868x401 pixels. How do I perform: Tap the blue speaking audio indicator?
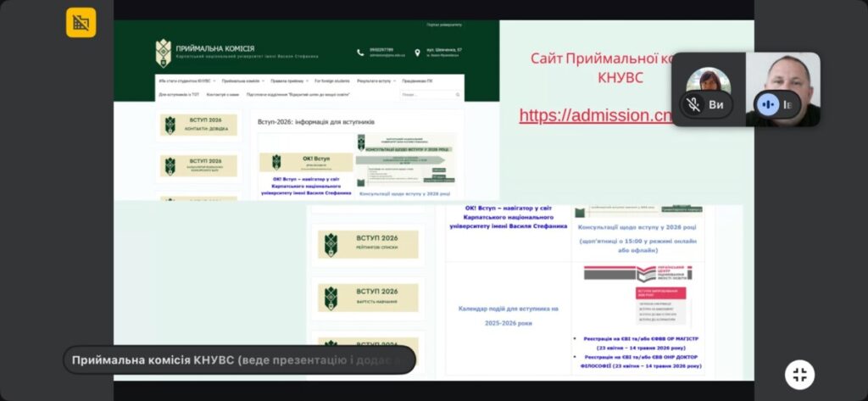tap(768, 105)
